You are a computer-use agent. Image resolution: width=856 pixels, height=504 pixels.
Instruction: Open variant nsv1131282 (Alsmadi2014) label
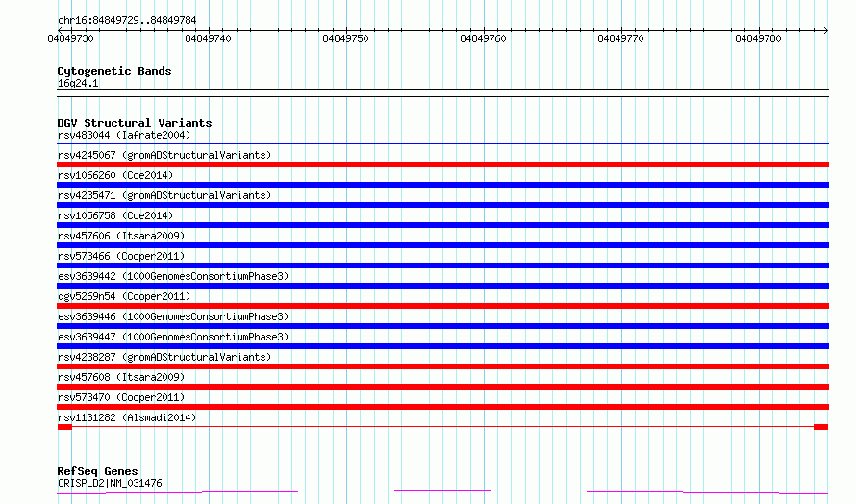[127, 417]
